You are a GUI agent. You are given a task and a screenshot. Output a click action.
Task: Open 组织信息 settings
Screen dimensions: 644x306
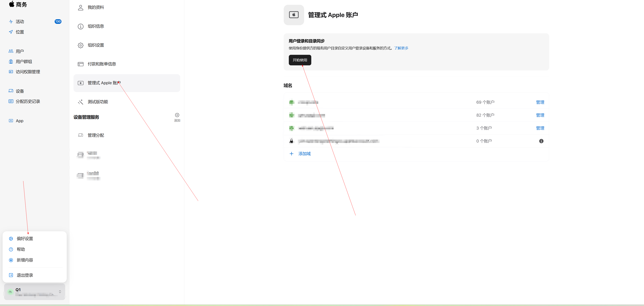[x=127, y=26]
